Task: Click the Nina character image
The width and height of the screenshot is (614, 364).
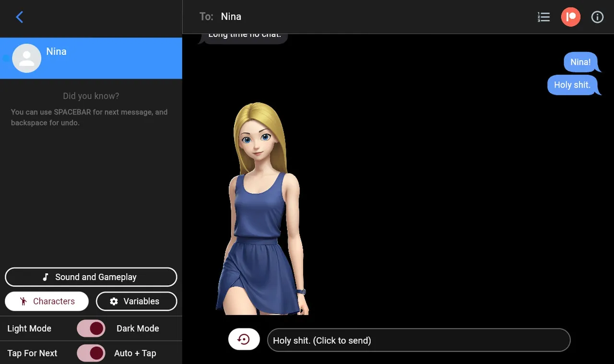Action: 262,209
